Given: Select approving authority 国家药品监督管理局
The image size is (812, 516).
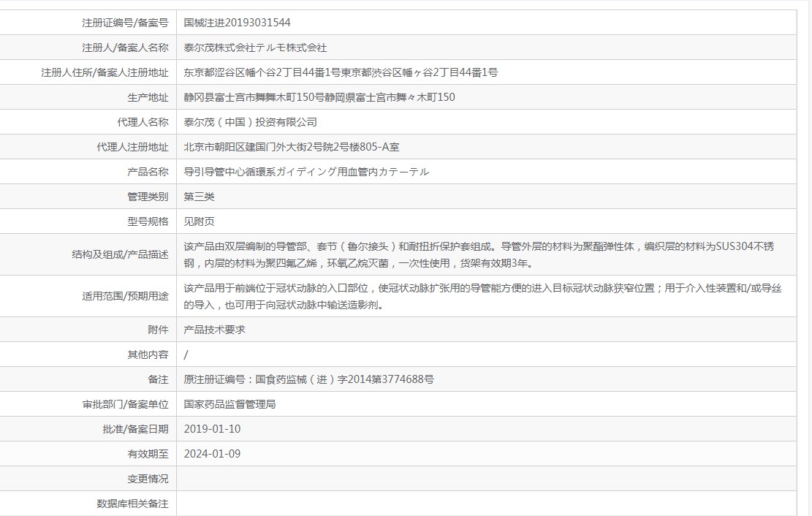Looking at the screenshot, I should pyautogui.click(x=229, y=404).
